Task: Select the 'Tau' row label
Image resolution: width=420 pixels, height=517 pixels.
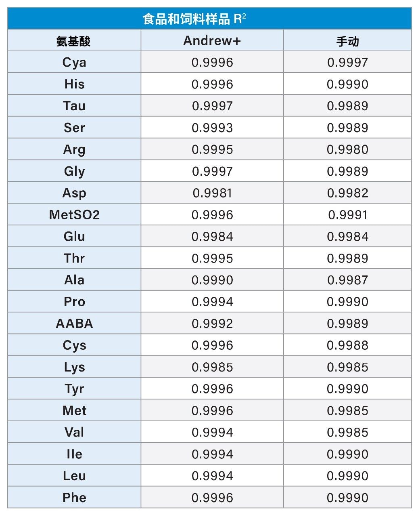Action: (74, 106)
